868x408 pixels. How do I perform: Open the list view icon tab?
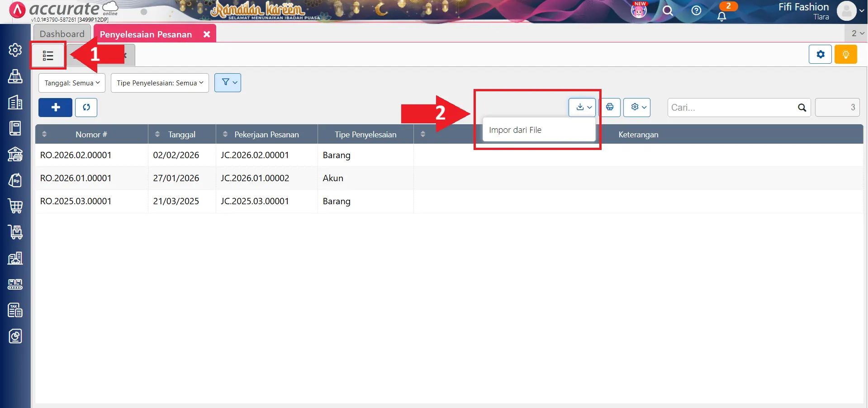pyautogui.click(x=48, y=56)
